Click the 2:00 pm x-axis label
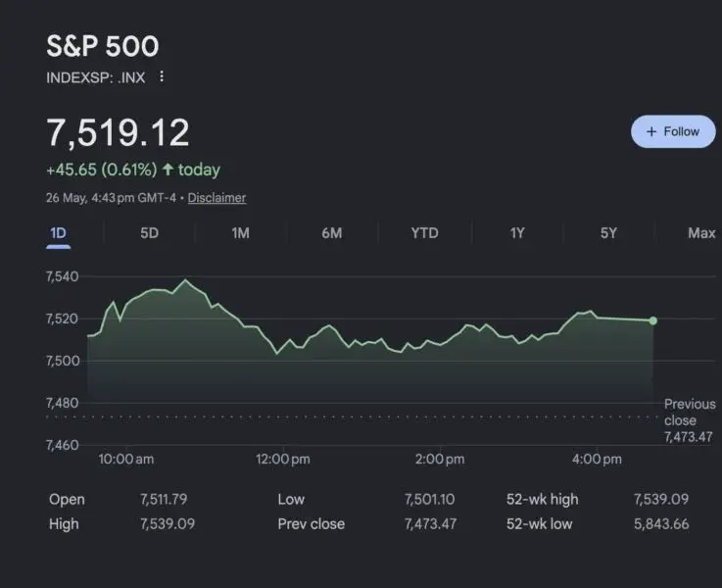 (440, 459)
